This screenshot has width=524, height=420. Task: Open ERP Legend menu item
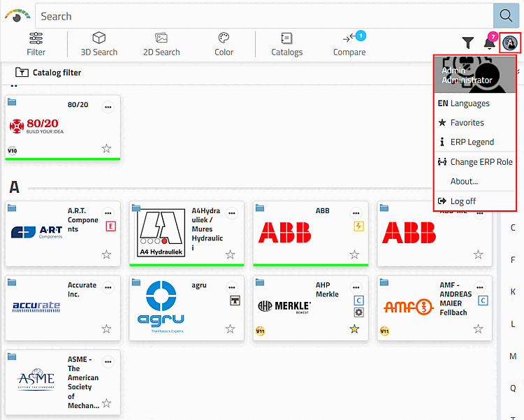[x=474, y=142]
